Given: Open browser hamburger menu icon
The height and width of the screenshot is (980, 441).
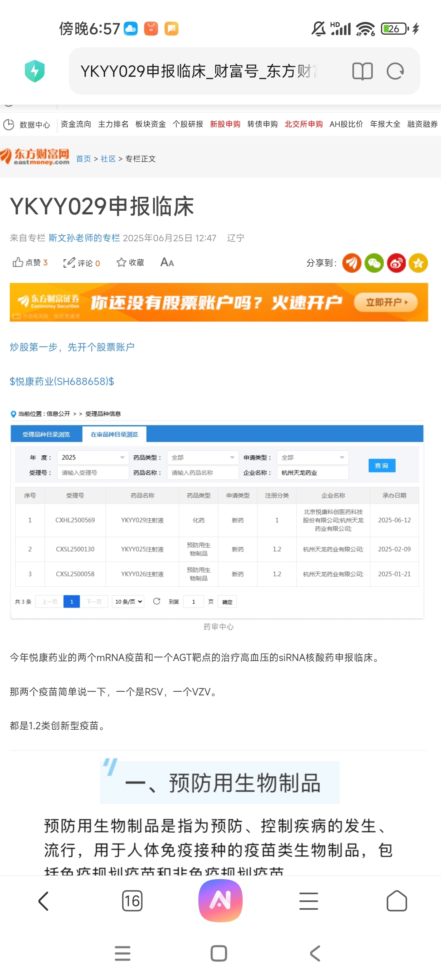Looking at the screenshot, I should coord(309,901).
